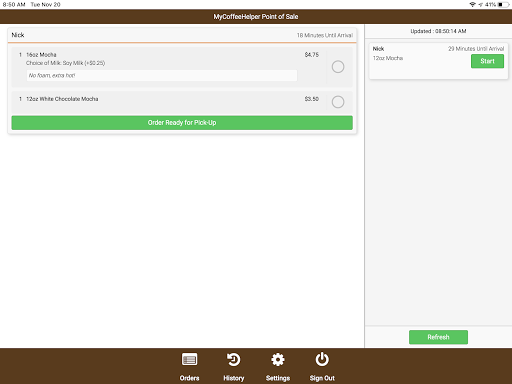
Task: Select the Settings tab label
Action: (278, 378)
